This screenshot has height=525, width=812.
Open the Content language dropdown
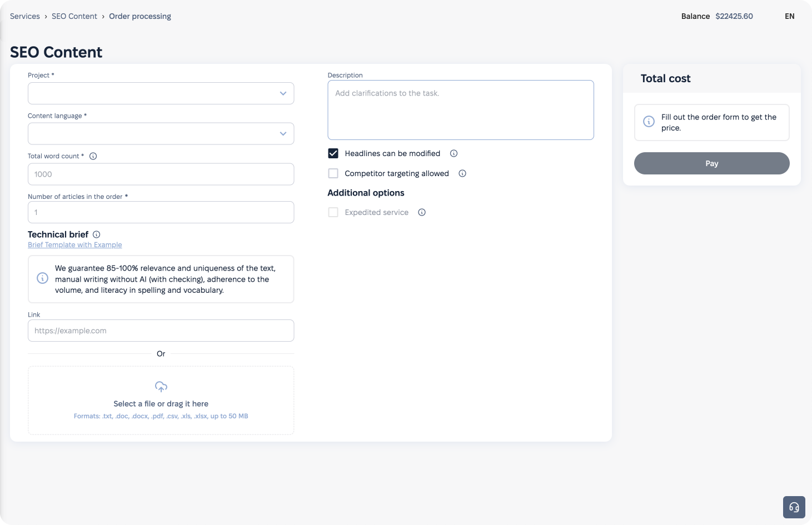click(161, 134)
